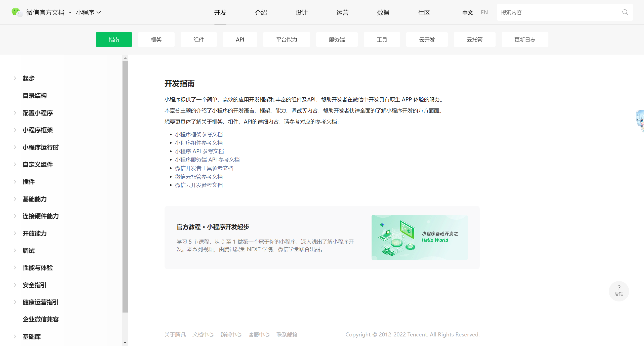
Task: Expand the 开放能力 sidebar section
Action: point(34,233)
